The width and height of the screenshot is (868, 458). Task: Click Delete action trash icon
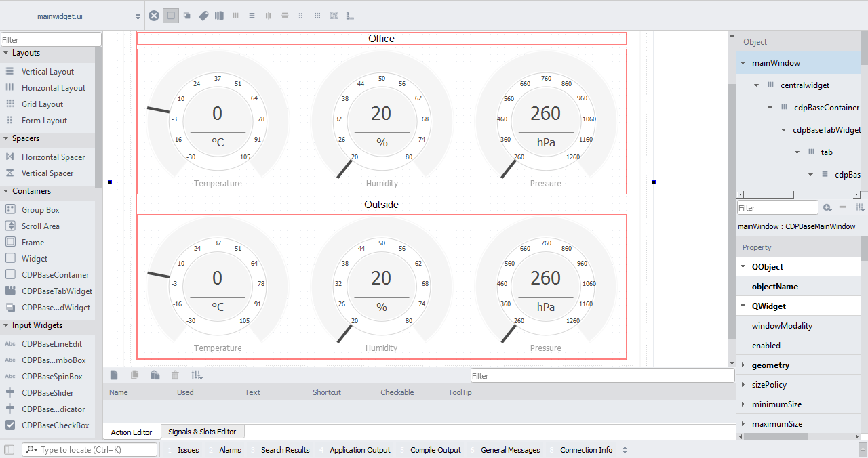(x=175, y=375)
